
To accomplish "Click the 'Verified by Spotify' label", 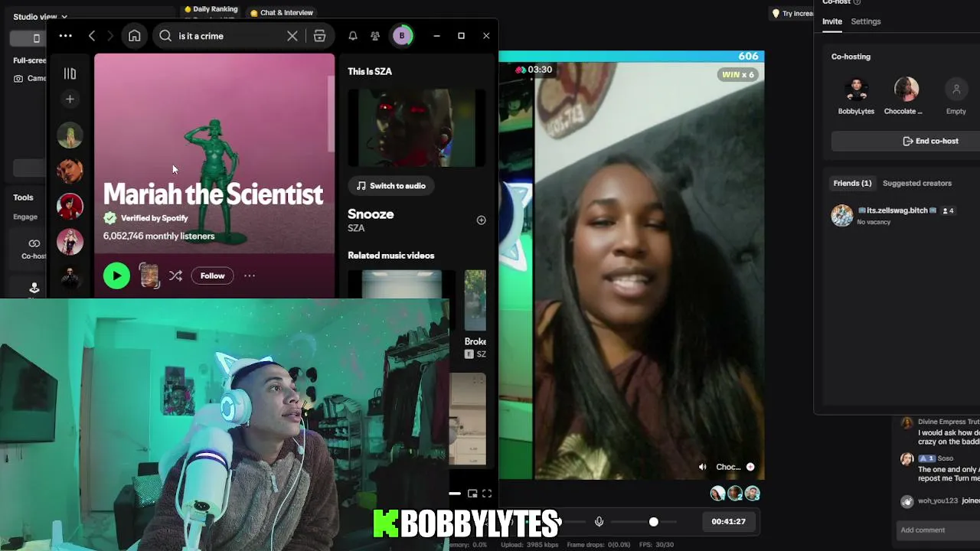I will point(154,218).
